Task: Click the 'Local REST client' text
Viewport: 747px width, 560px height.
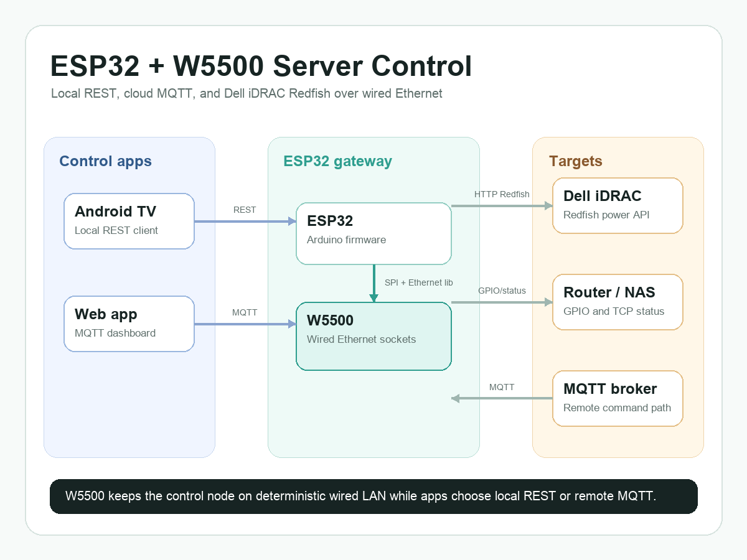Action: [x=116, y=230]
